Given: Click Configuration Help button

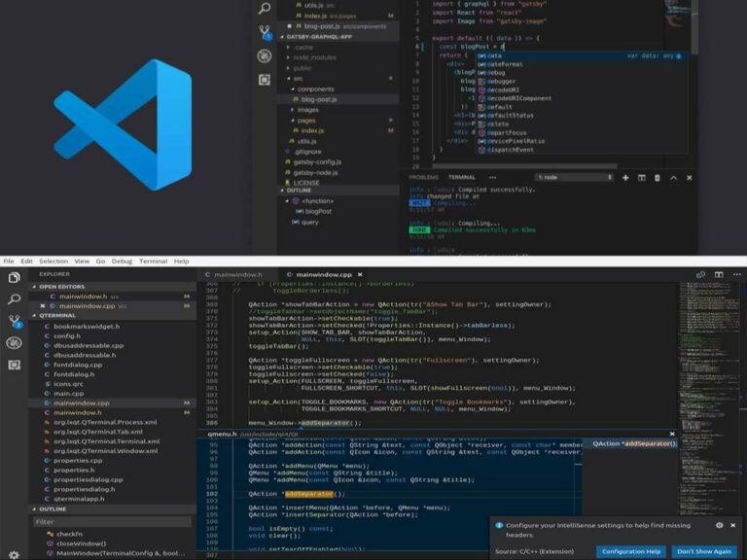Looking at the screenshot, I should coord(630,551).
